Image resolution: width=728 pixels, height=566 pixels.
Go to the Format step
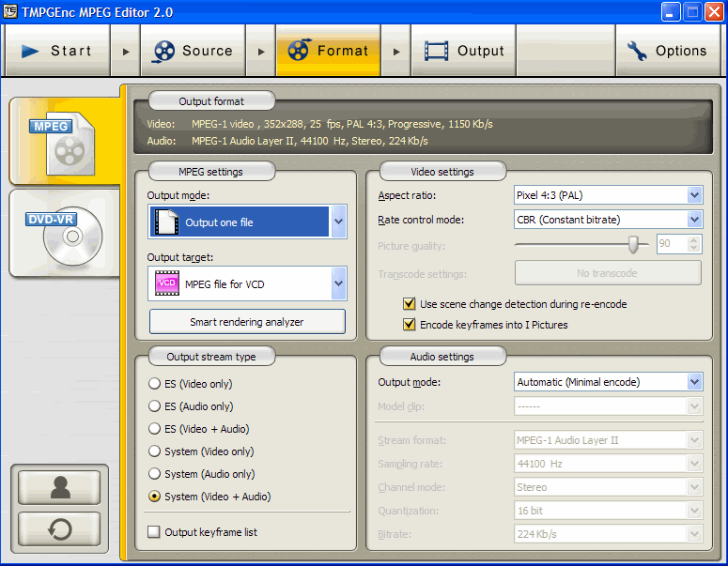pyautogui.click(x=328, y=51)
